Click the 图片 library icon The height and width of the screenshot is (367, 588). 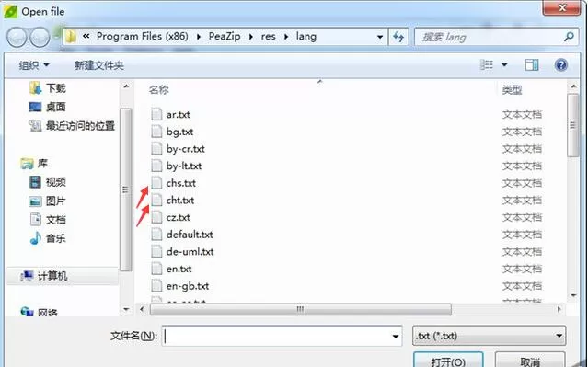coord(35,201)
